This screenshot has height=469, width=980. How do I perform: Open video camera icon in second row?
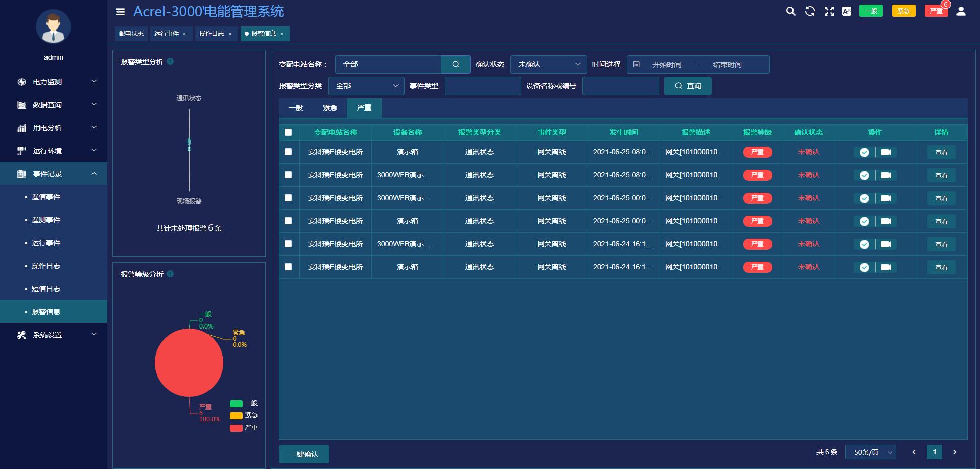[886, 175]
